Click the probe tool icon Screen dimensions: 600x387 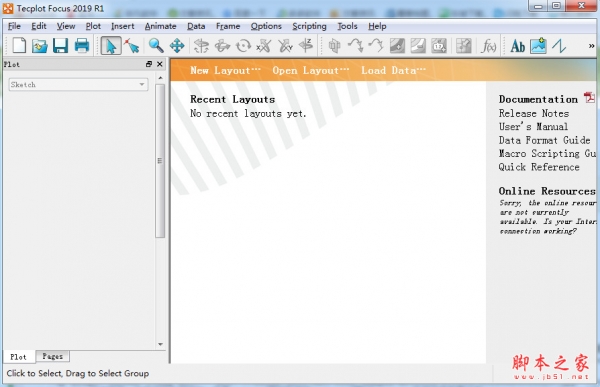(463, 46)
